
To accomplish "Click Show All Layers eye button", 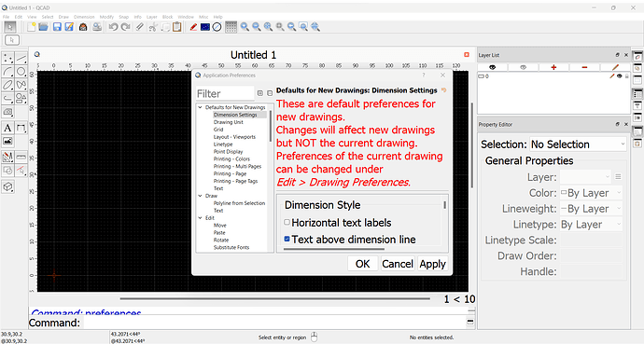I will click(x=493, y=67).
